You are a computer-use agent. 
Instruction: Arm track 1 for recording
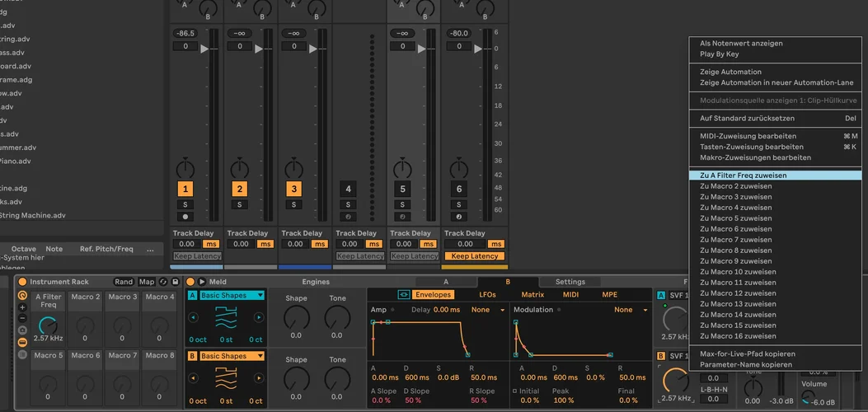click(185, 217)
